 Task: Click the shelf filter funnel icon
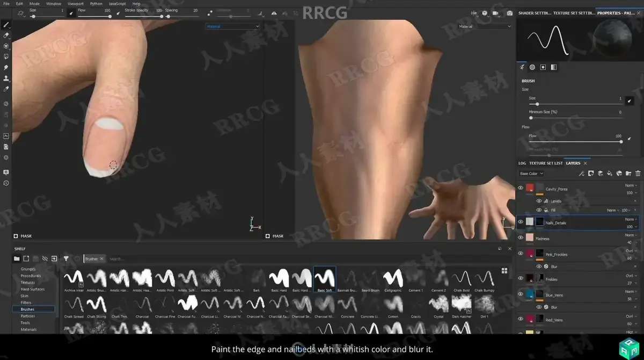(66, 258)
